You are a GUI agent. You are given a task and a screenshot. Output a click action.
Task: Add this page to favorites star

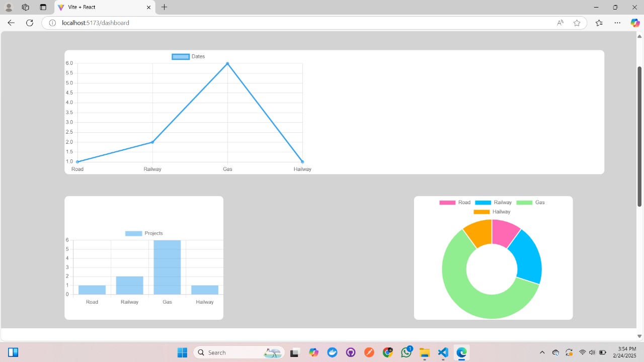[577, 23]
